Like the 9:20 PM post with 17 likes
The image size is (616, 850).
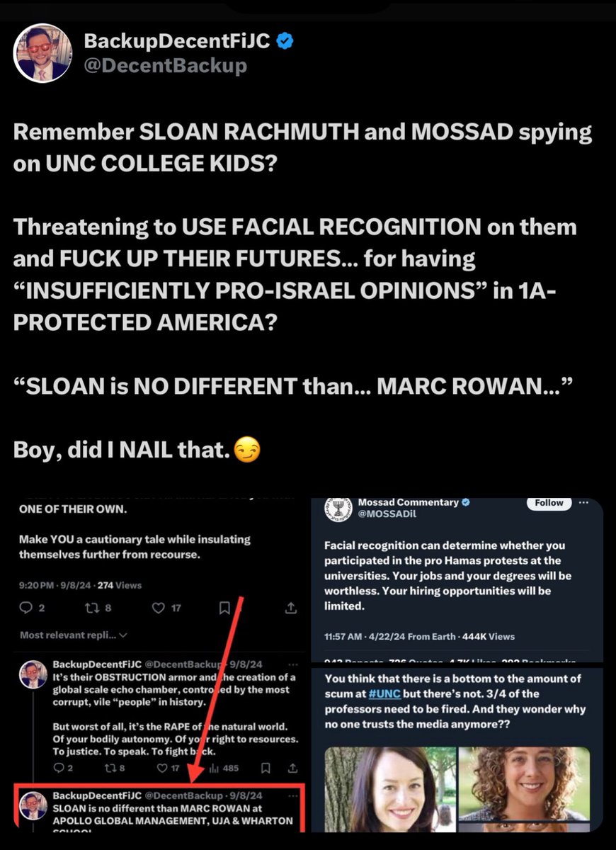(159, 608)
